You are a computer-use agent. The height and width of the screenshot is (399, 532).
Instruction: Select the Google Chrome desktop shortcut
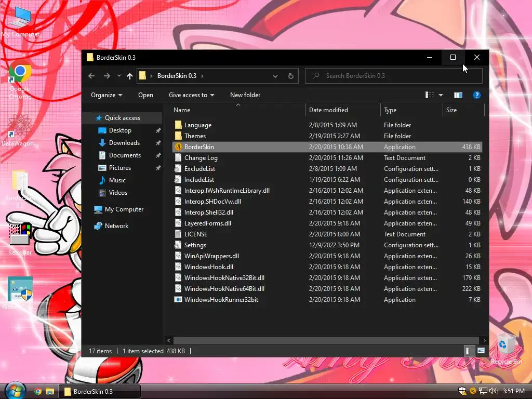[20, 82]
